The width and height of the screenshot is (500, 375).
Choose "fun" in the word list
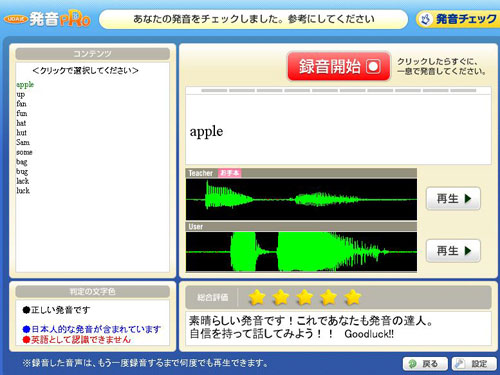tap(22, 113)
